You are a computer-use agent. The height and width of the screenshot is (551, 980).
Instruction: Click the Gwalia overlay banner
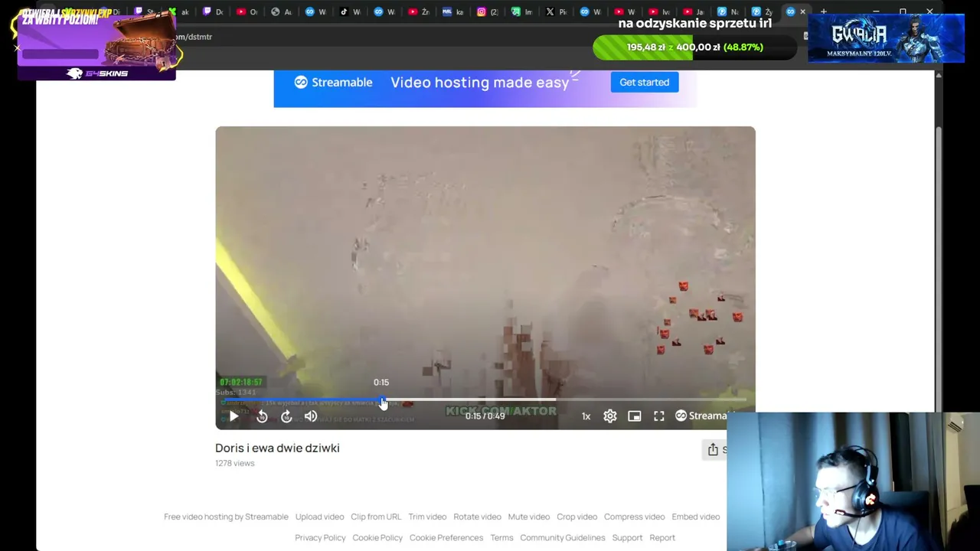(886, 37)
